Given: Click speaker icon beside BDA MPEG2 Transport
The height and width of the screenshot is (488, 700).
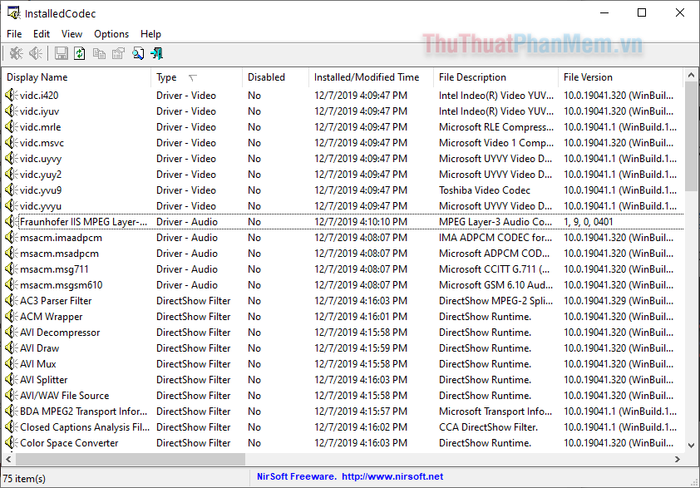Looking at the screenshot, I should (x=11, y=411).
